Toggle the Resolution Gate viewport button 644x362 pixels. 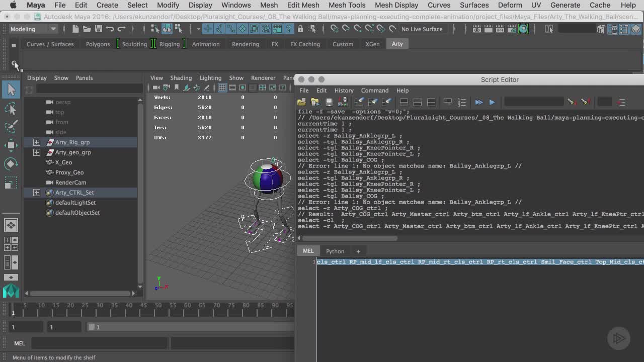pos(243,87)
